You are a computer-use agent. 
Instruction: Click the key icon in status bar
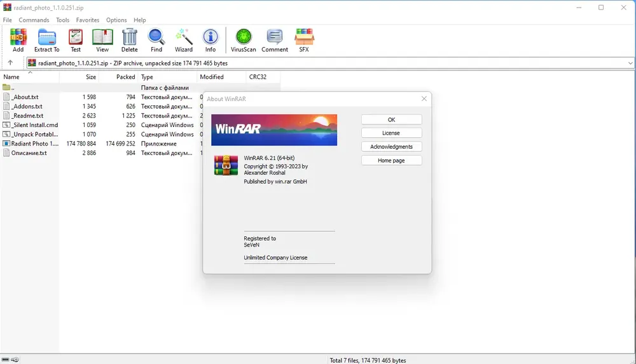[x=15, y=360]
